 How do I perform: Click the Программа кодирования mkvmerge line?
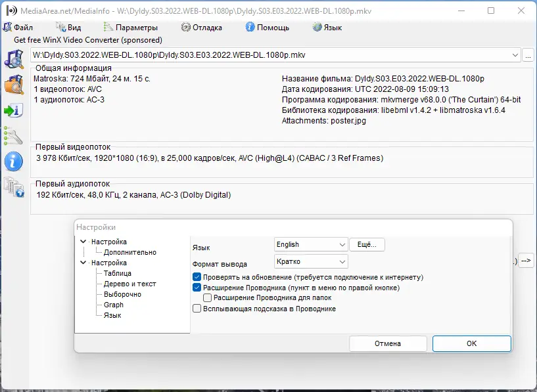pos(401,100)
